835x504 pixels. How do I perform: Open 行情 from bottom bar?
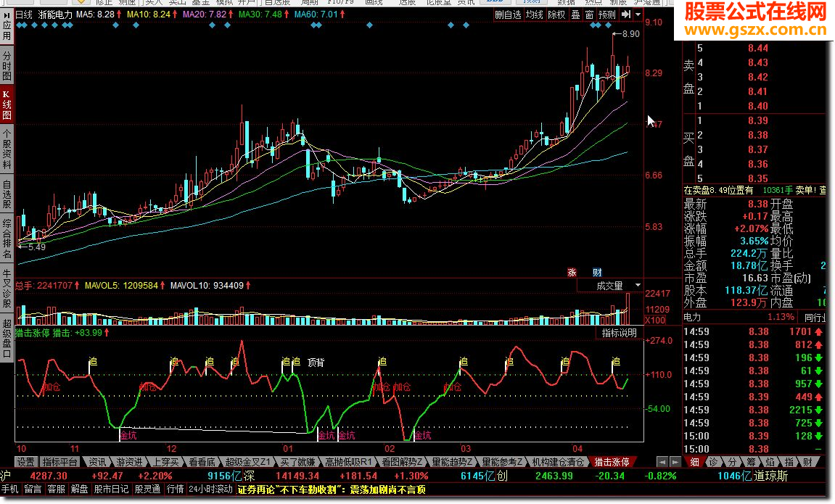point(176,489)
